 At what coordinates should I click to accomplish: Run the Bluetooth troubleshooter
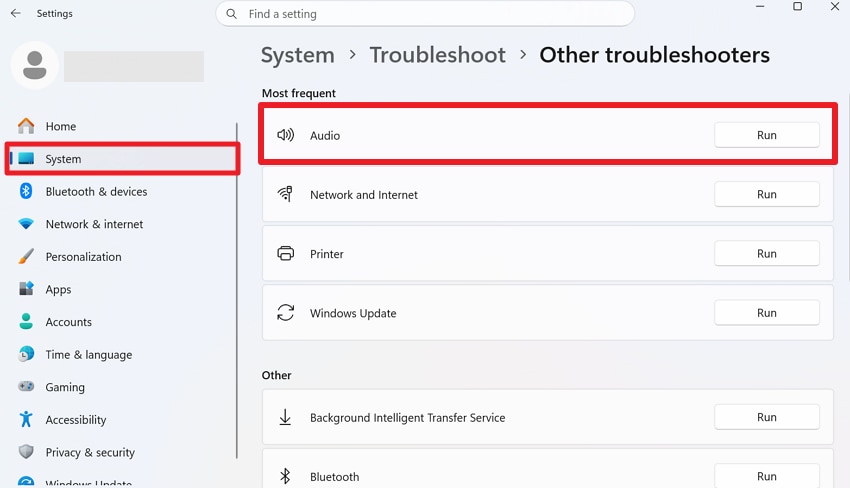tap(767, 476)
